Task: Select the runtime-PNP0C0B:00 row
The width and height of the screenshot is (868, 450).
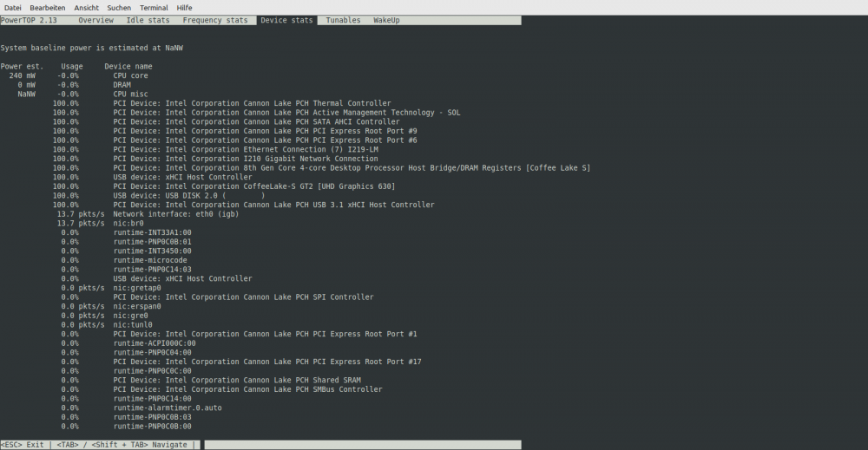Action: (126, 427)
